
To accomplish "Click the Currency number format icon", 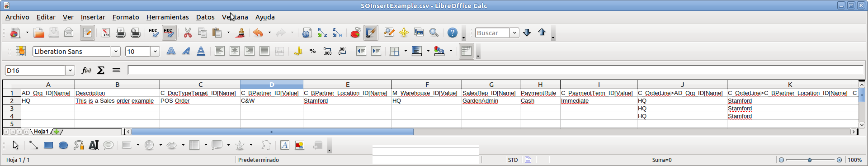I will click(297, 51).
